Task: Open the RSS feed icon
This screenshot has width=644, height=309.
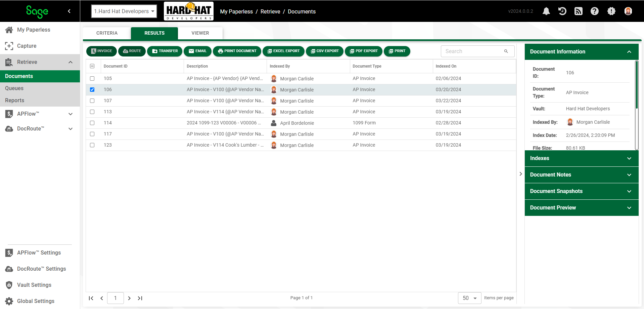Action: tap(579, 11)
